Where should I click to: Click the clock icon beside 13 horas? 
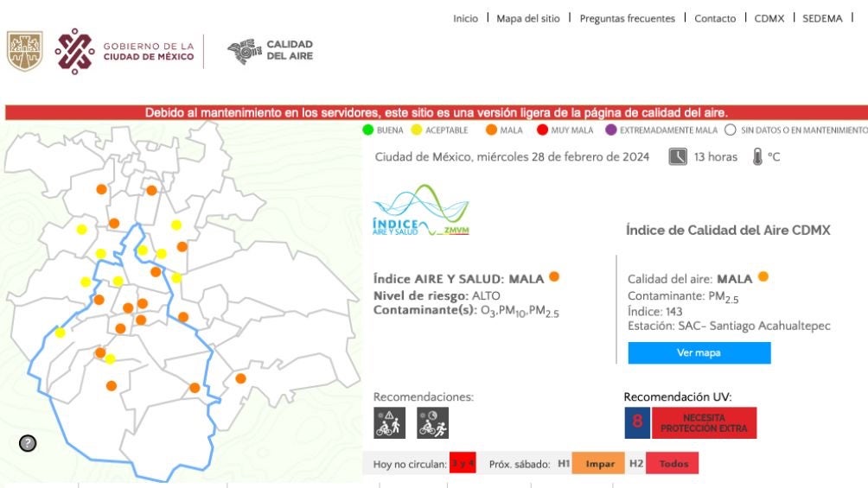tap(679, 157)
